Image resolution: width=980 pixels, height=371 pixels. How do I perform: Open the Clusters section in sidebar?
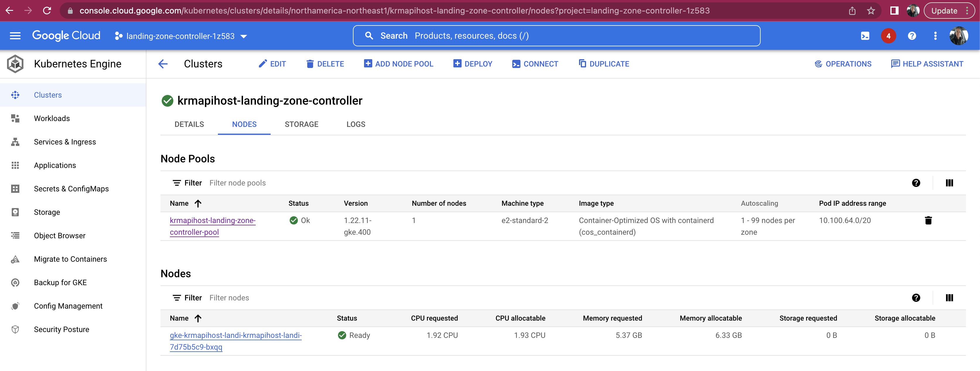47,95
